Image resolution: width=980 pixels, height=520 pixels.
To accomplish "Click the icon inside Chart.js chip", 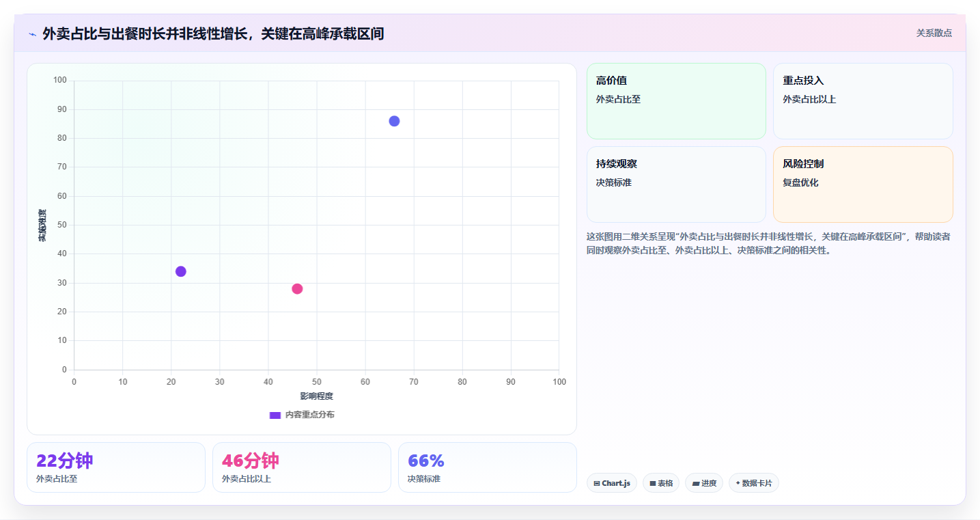I will coord(597,483).
